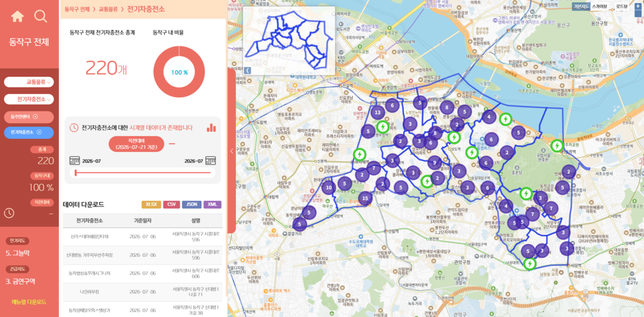Collapse the mini-map with its arrow

coord(248,71)
